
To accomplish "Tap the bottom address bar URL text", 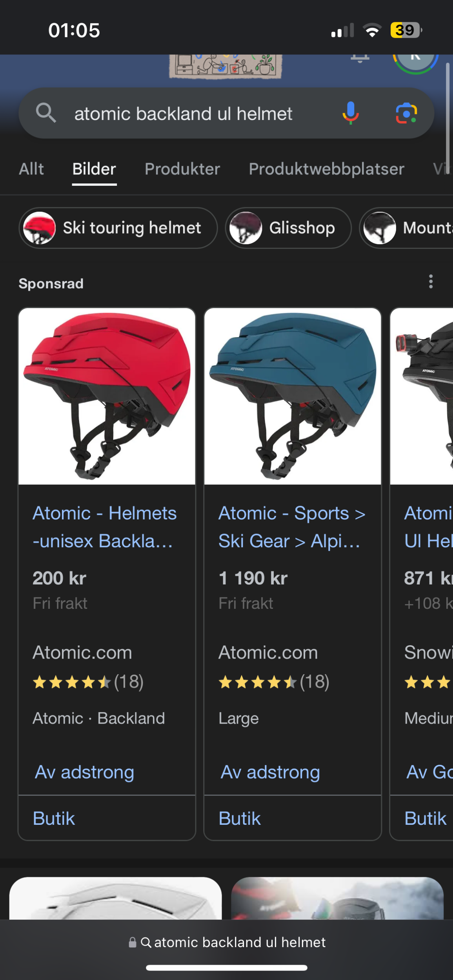I will [240, 942].
